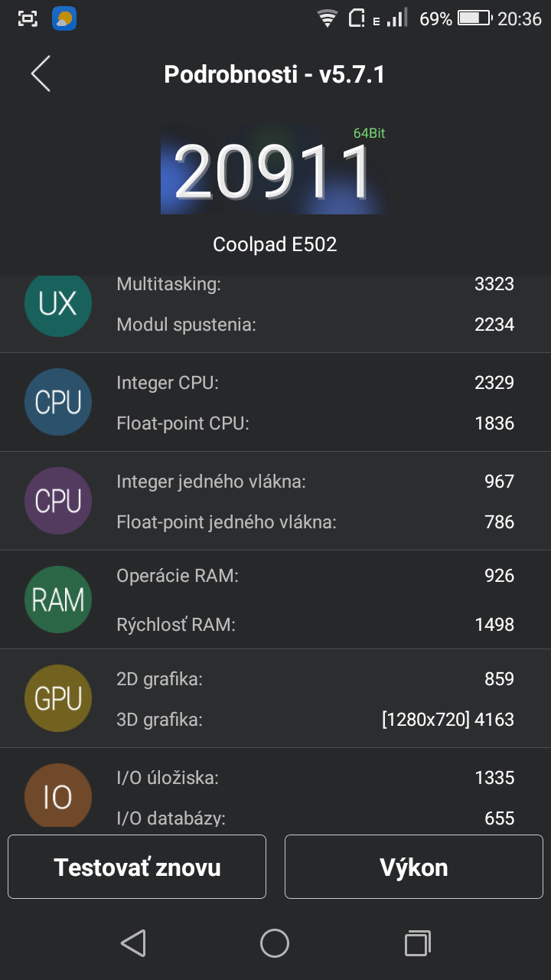The height and width of the screenshot is (980, 551).
Task: Tap the 20911 total score banner
Action: pos(273,168)
